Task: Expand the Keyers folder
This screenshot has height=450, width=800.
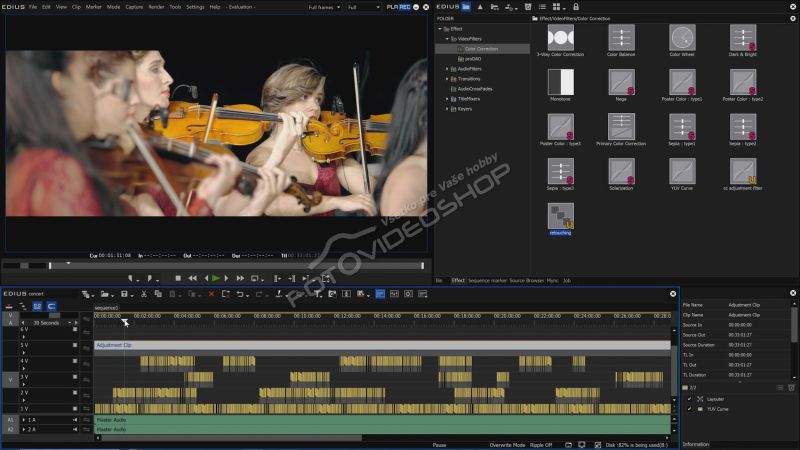Action: coord(447,109)
